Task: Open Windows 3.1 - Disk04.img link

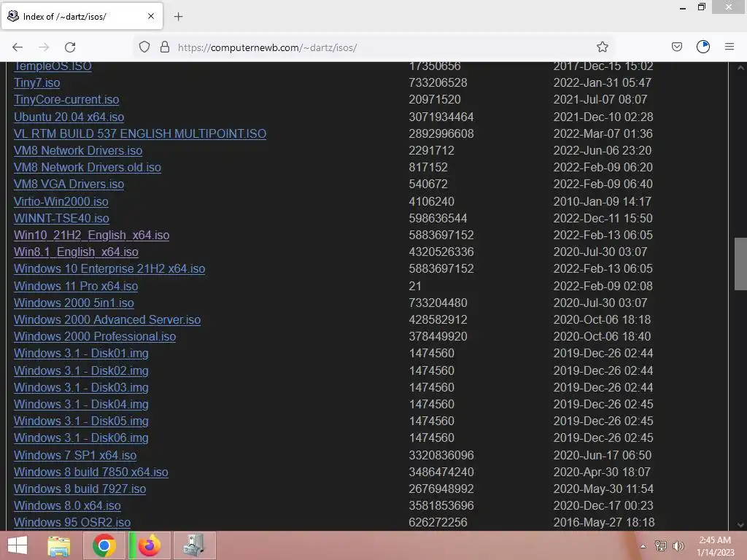Action: point(81,404)
